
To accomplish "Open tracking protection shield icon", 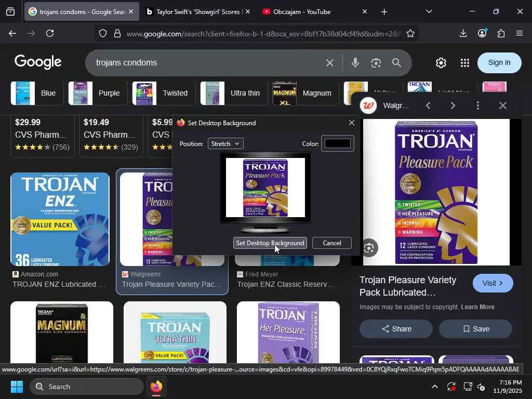I will pyautogui.click(x=103, y=33).
